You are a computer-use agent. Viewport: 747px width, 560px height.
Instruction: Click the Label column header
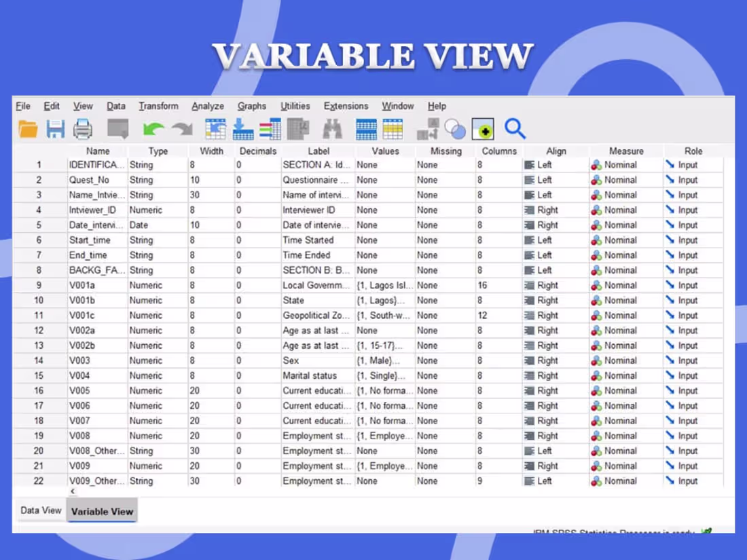(318, 151)
